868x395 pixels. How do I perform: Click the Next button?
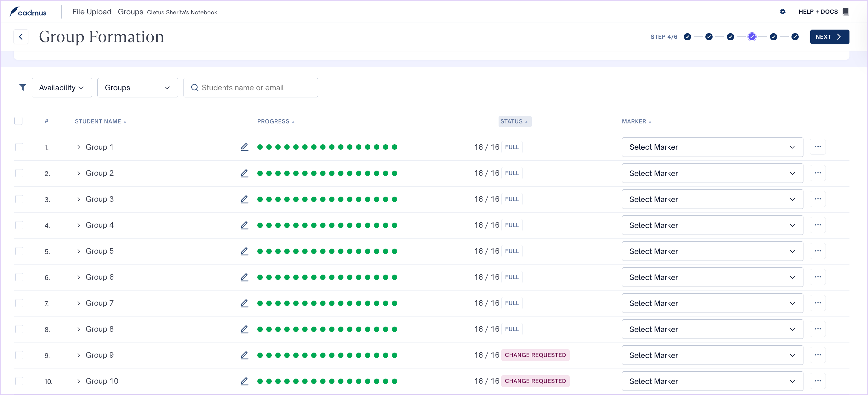[829, 37]
